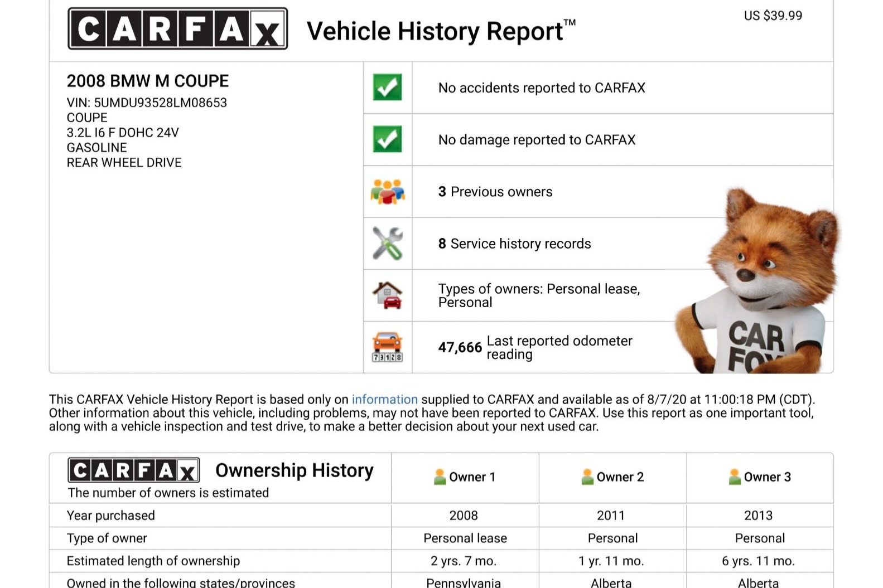883x588 pixels.
Task: Click the 'GASOLINE' fuel type line
Action: pos(97,148)
